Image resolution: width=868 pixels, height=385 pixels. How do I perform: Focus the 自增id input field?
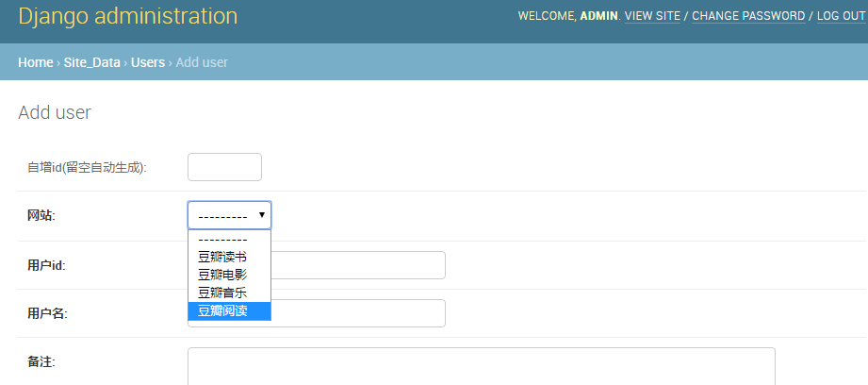coord(224,167)
